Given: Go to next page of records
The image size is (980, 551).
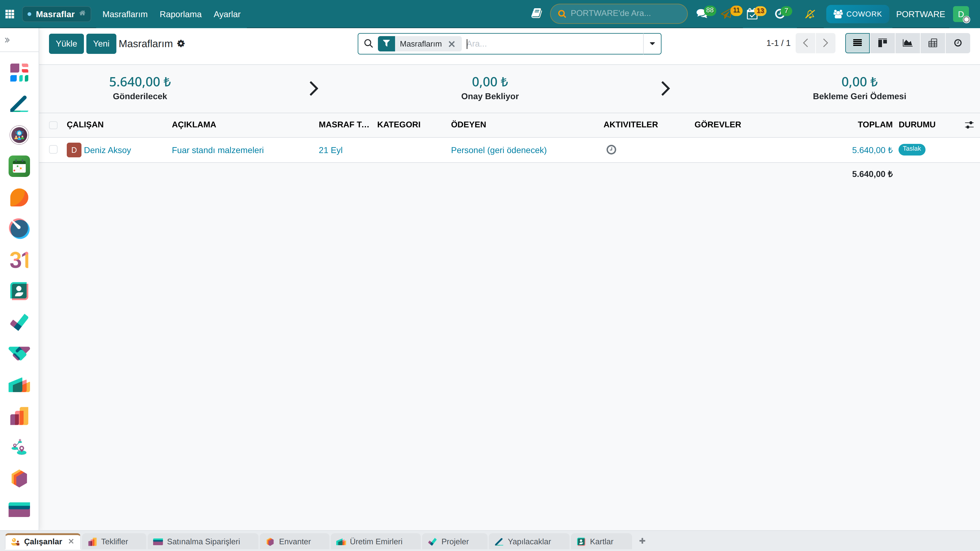Looking at the screenshot, I should coord(825,43).
